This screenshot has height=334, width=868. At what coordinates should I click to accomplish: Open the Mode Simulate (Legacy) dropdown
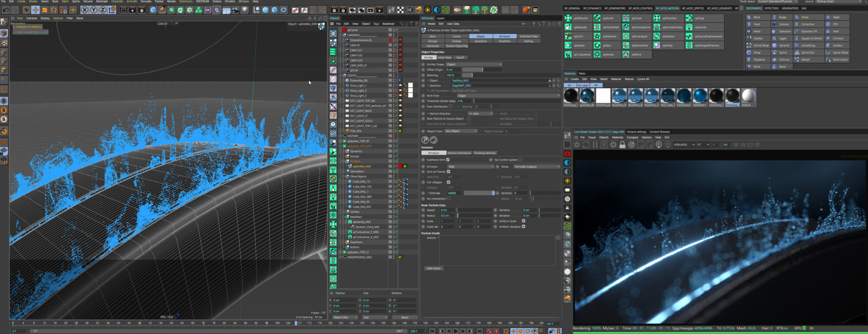tap(536, 167)
